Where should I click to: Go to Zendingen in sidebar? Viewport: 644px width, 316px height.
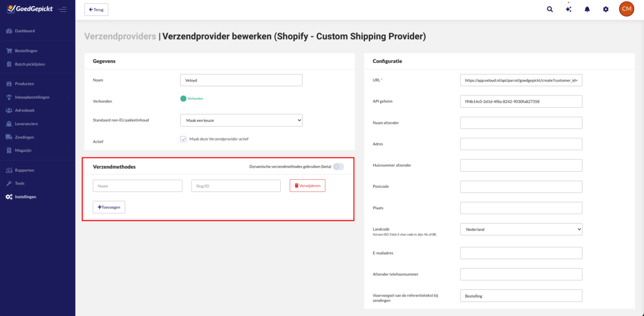pyautogui.click(x=25, y=137)
